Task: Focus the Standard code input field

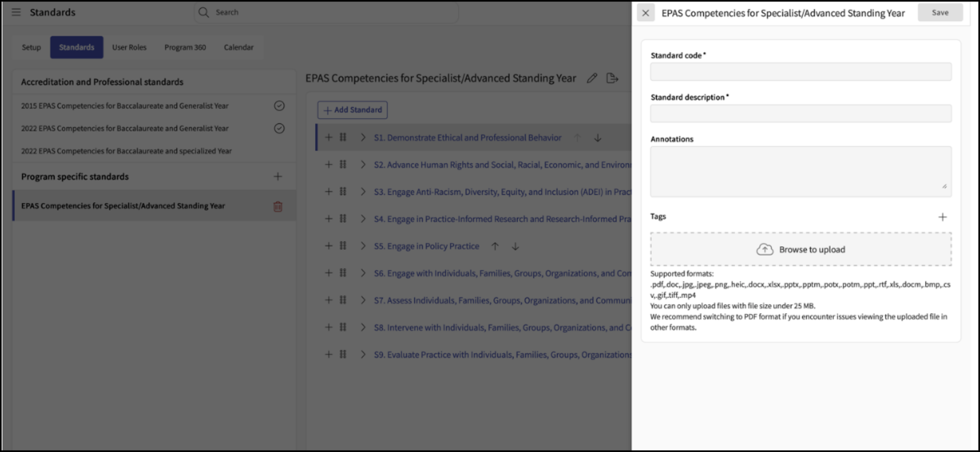Action: click(x=801, y=71)
